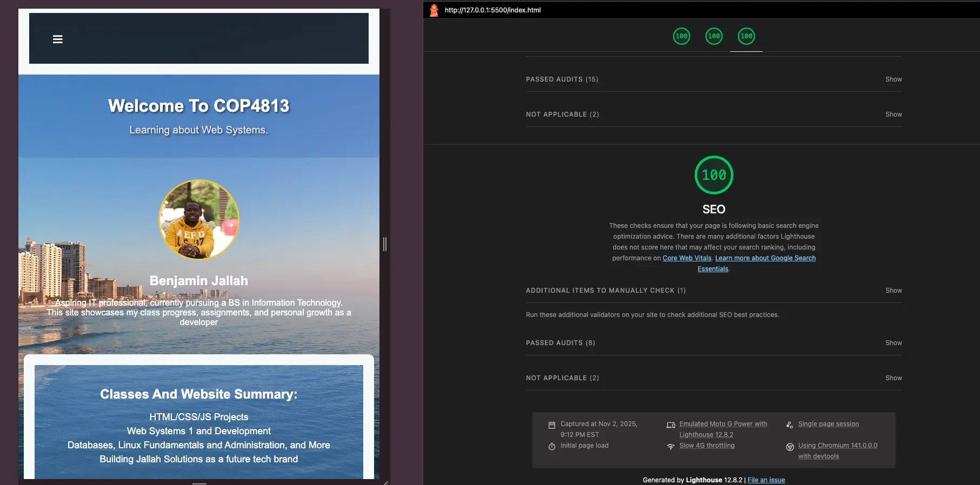Viewport: 980px width, 485px height.
Task: Click the Initial page load text
Action: click(584, 446)
